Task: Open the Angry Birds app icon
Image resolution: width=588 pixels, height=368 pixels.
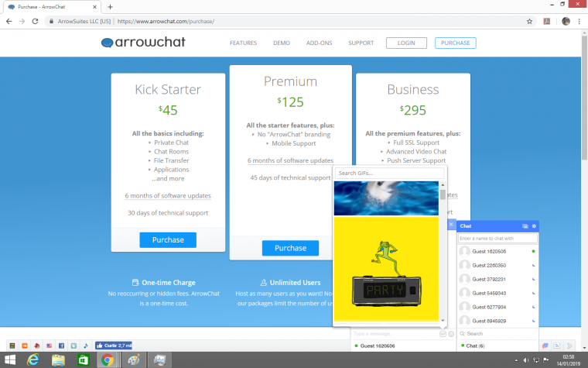Action: pyautogui.click(x=37, y=346)
